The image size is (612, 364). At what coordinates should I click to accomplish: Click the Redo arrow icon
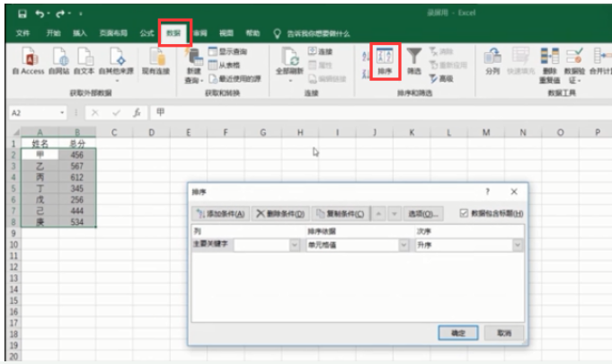click(60, 14)
